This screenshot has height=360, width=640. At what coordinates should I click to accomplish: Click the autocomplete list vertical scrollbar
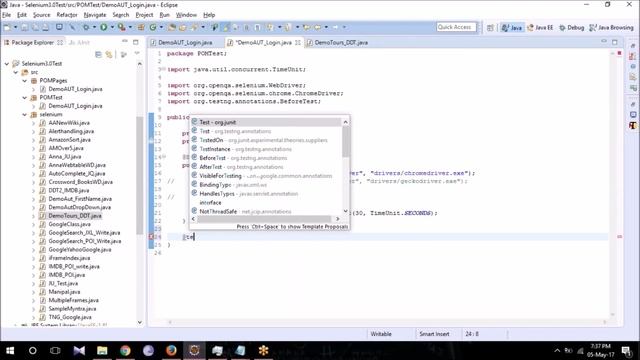pos(346,141)
